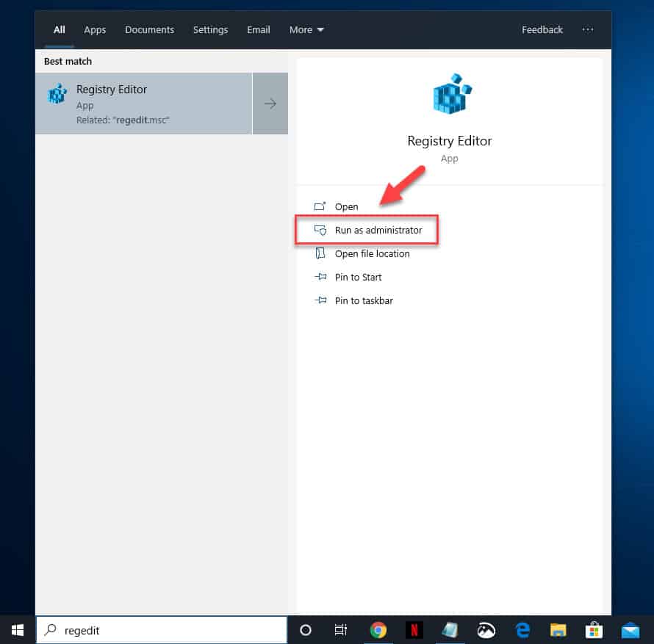Switch to the Settings search tab

click(211, 30)
